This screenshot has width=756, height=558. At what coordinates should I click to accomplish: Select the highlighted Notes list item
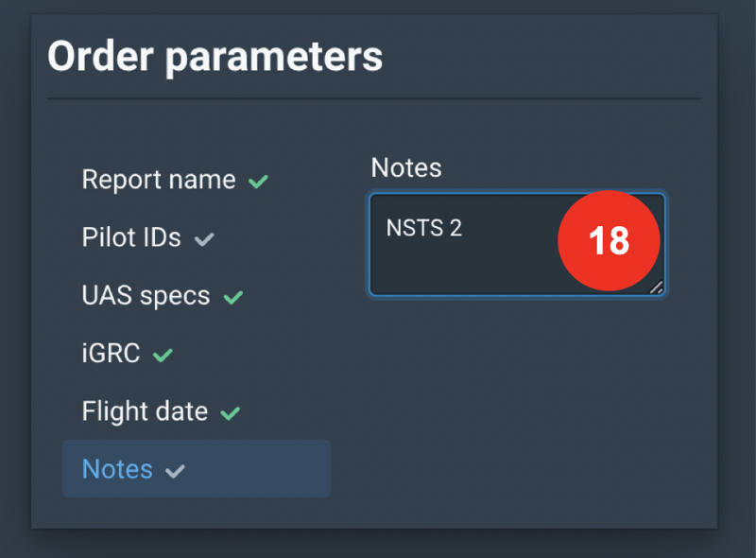coord(117,469)
